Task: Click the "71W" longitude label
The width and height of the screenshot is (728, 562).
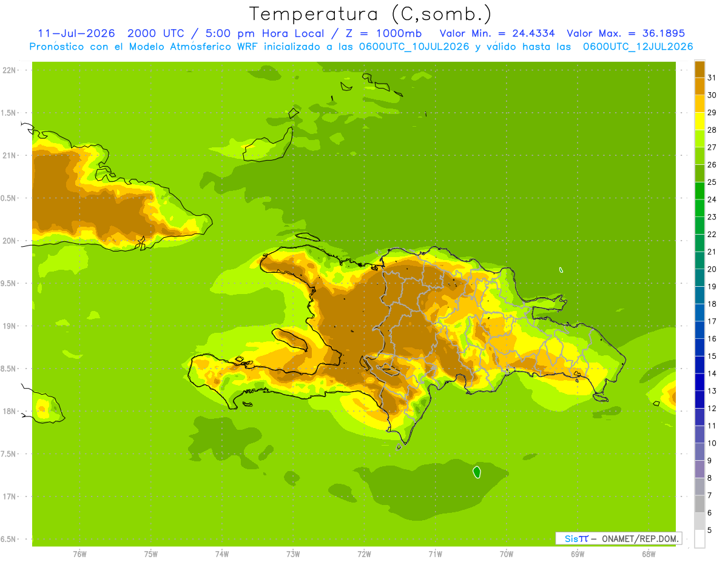Action: coord(435,554)
